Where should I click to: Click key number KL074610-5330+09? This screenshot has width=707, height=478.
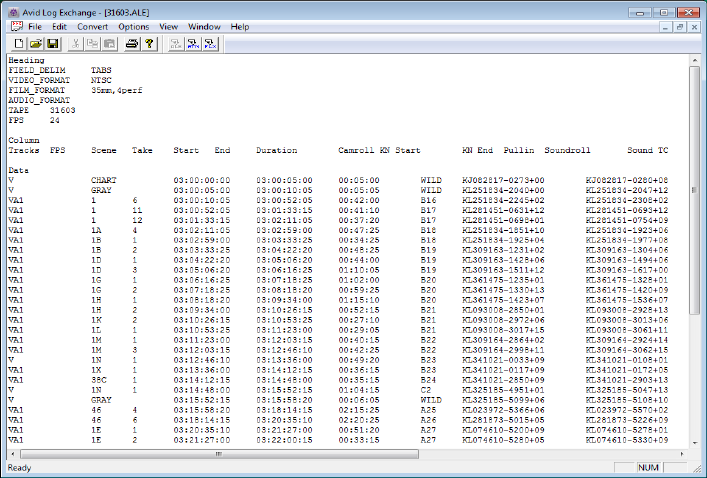pyautogui.click(x=627, y=440)
